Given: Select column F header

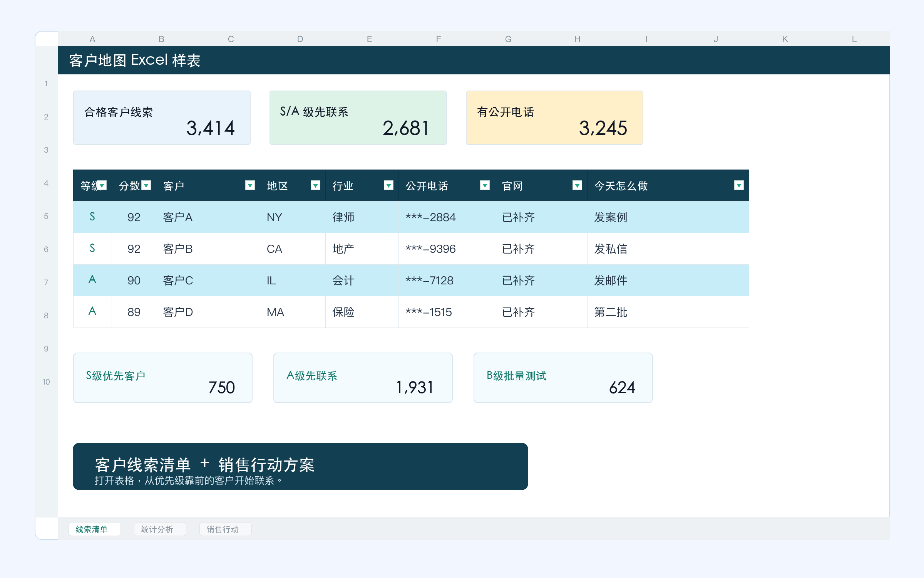Looking at the screenshot, I should coord(439,39).
